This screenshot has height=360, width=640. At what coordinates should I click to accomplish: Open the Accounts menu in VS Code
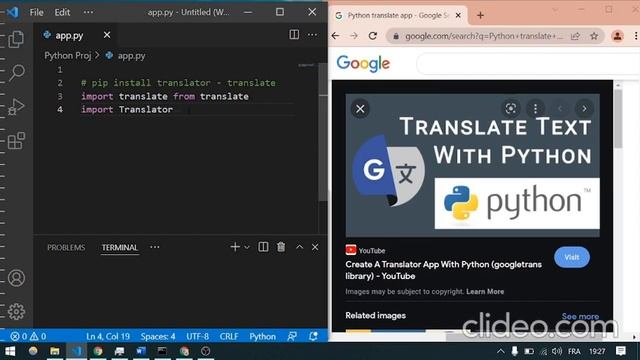(16, 278)
